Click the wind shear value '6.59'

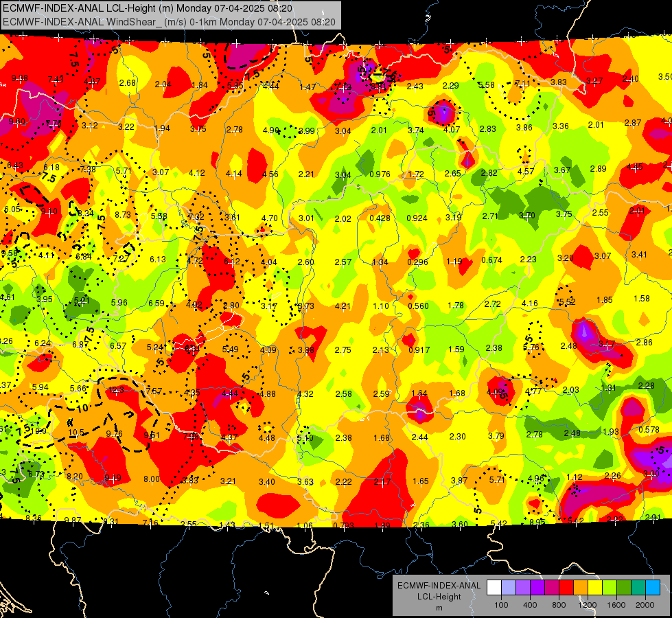157,304
